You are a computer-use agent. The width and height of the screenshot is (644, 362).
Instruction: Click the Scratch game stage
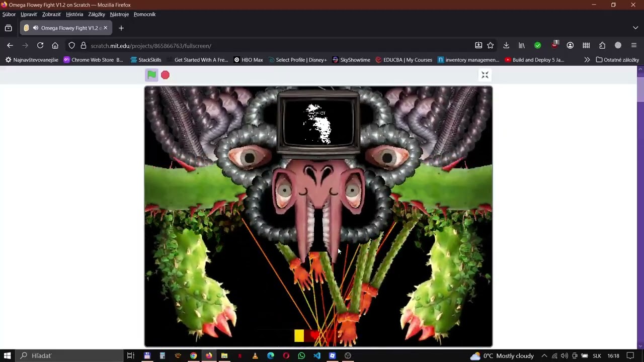coord(318,216)
